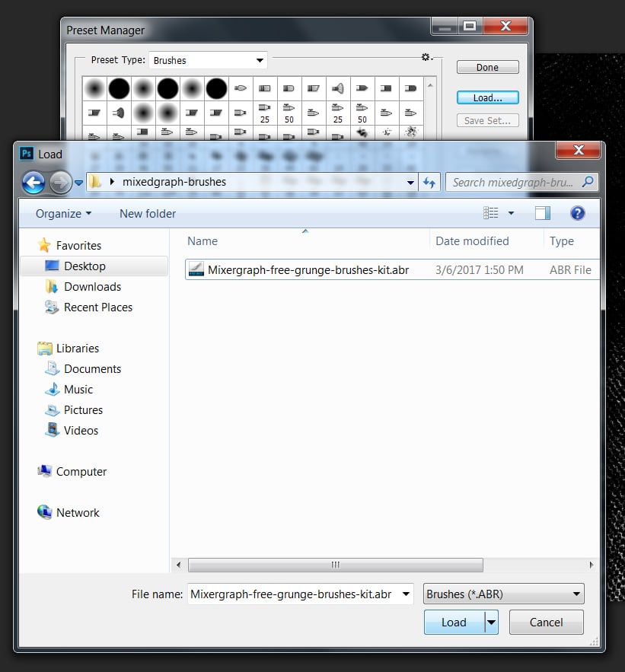Click the Back navigation arrow button
625x672 pixels.
pyautogui.click(x=33, y=183)
